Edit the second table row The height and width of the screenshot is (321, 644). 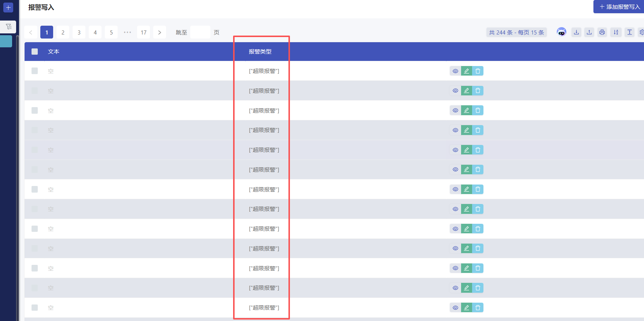(466, 91)
